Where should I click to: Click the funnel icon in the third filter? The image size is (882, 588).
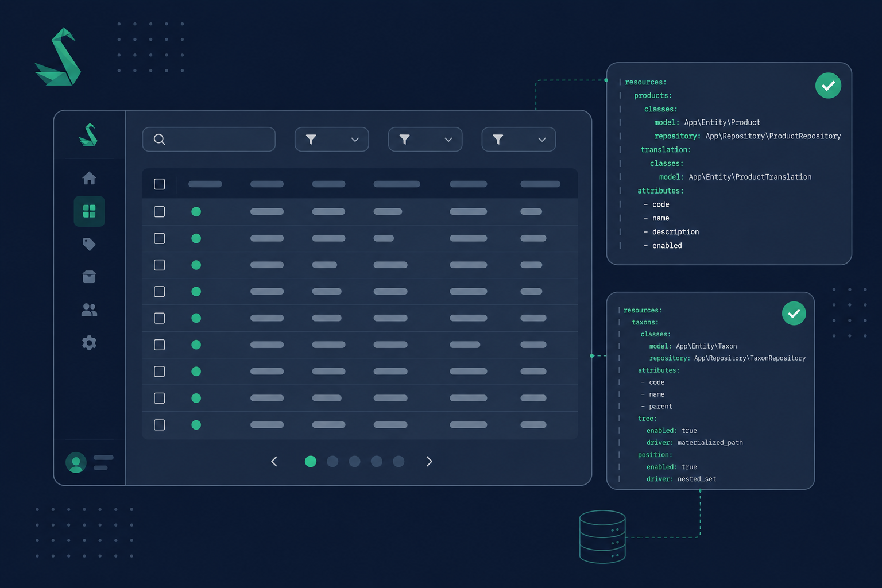[498, 140]
